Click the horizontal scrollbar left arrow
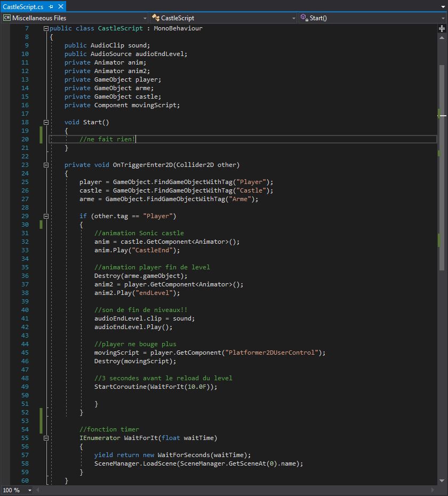 (38, 490)
